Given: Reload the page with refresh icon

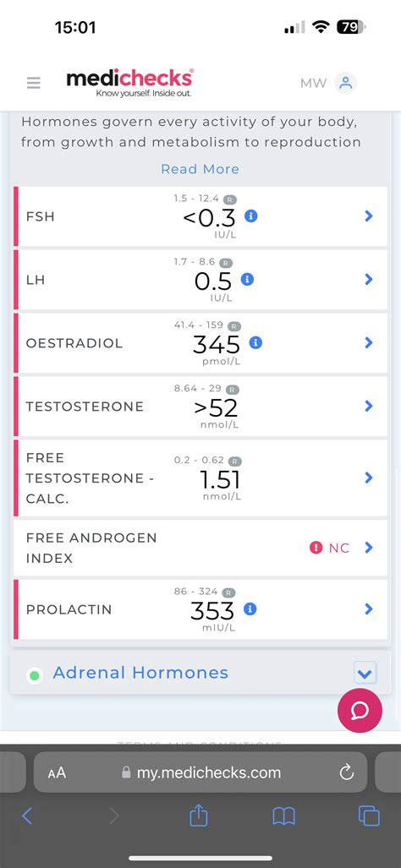Looking at the screenshot, I should point(347,772).
